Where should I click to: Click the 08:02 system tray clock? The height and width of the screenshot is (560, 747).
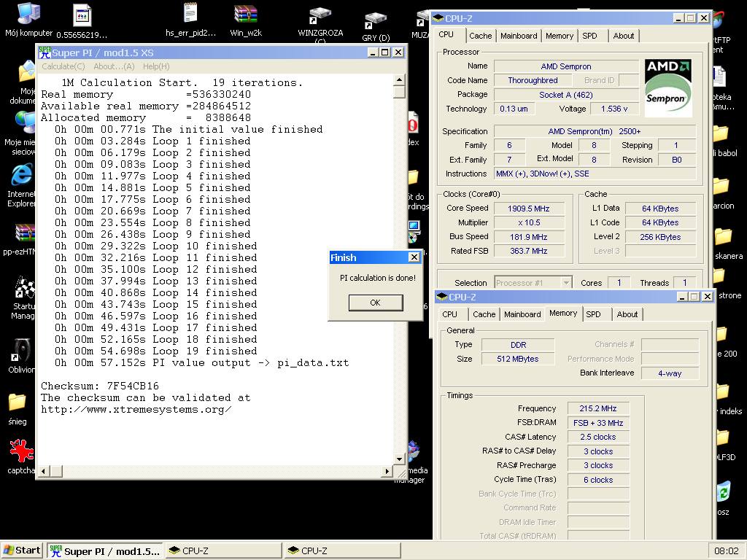pos(727,551)
